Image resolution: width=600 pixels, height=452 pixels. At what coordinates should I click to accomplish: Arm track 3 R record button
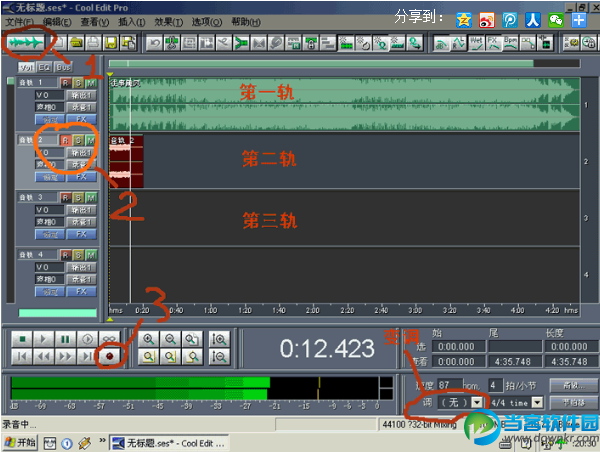pyautogui.click(x=65, y=198)
